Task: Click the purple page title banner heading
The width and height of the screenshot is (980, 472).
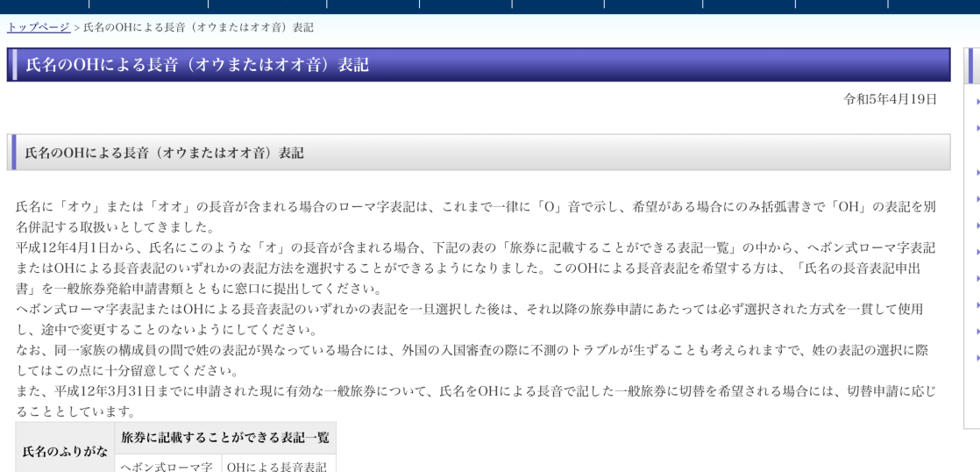Action: point(196,65)
